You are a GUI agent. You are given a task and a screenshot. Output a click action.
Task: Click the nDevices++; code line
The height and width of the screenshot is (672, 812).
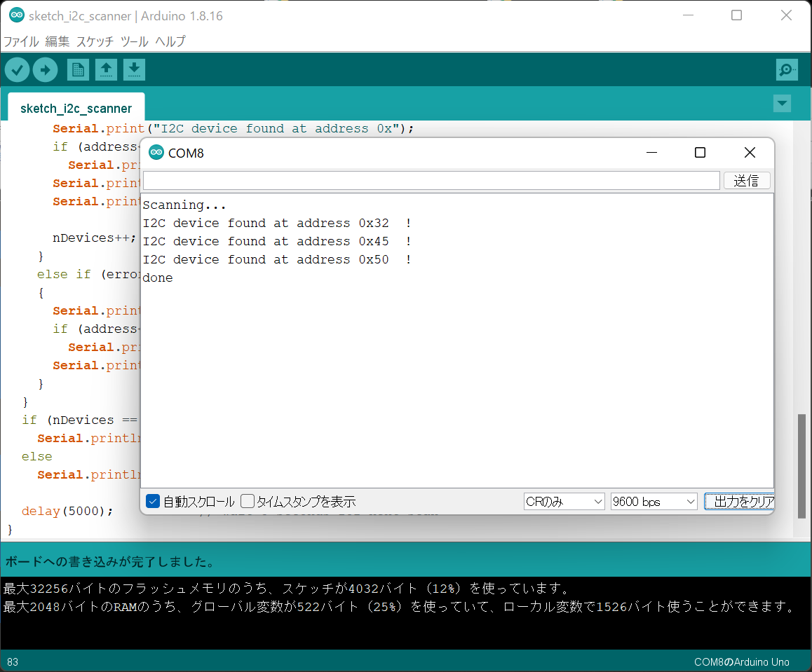[94, 238]
